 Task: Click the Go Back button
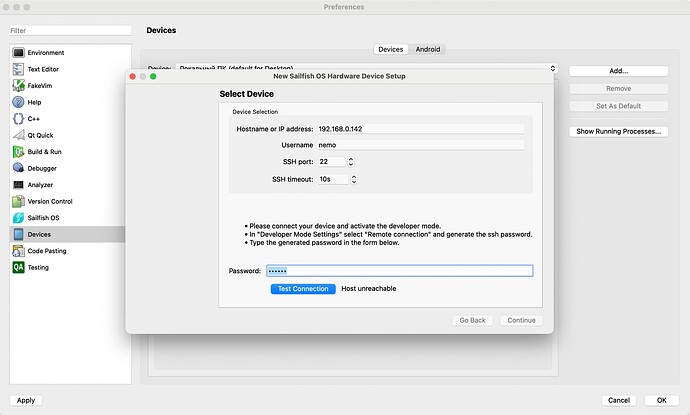[473, 320]
